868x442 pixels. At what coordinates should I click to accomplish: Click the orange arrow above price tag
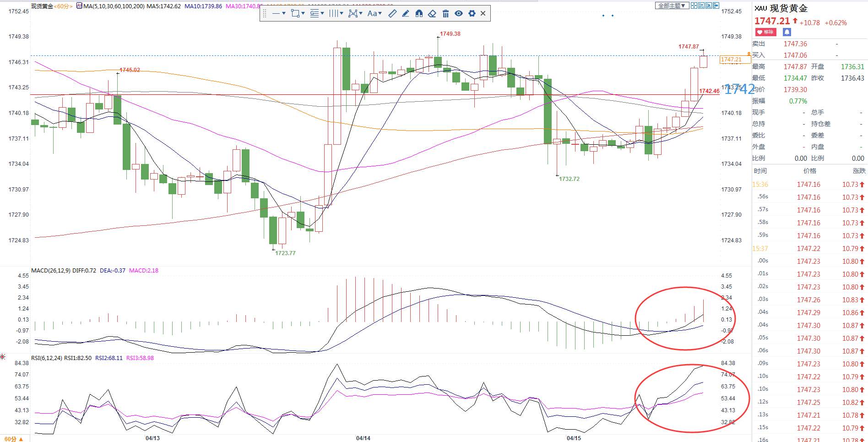(x=749, y=54)
